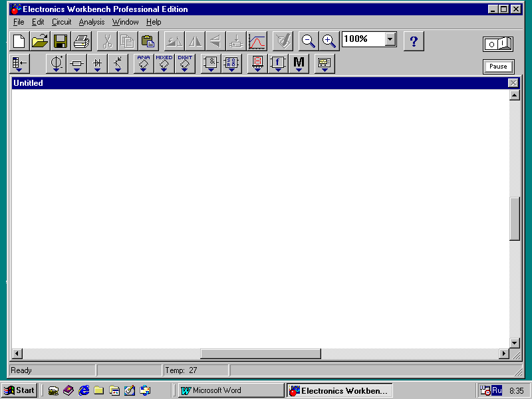Cut the selected component
Image resolution: width=532 pixels, height=399 pixels.
pos(107,41)
